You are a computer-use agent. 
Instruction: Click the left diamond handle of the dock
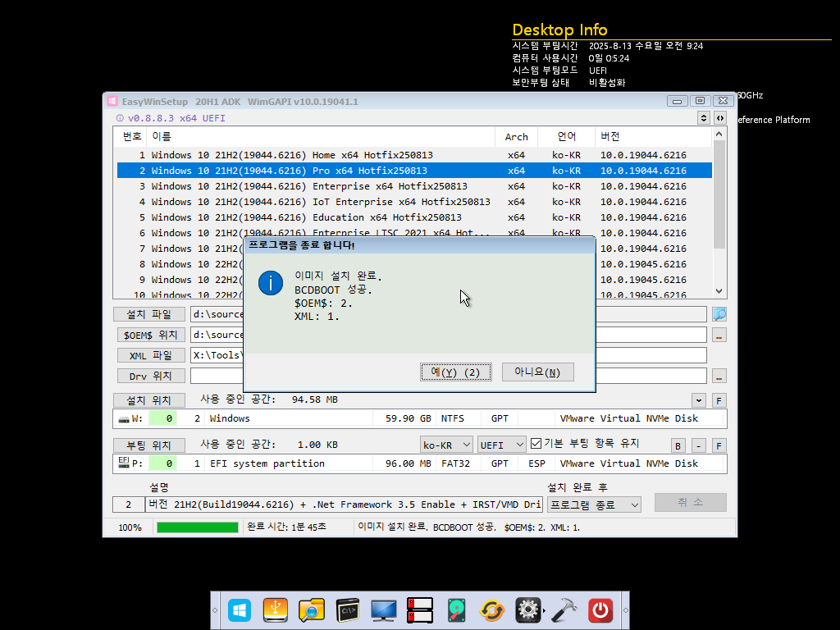[x=215, y=610]
